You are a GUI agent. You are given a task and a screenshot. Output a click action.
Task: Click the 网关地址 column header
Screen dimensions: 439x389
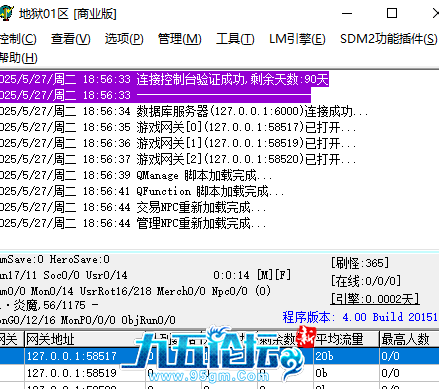tap(85, 339)
